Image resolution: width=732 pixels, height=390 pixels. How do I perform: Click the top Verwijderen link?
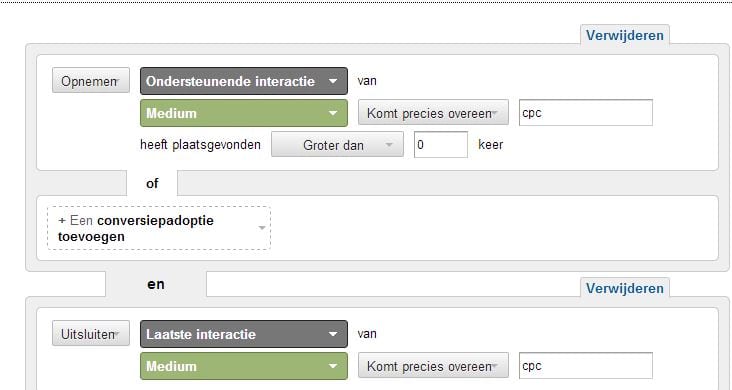coord(625,35)
